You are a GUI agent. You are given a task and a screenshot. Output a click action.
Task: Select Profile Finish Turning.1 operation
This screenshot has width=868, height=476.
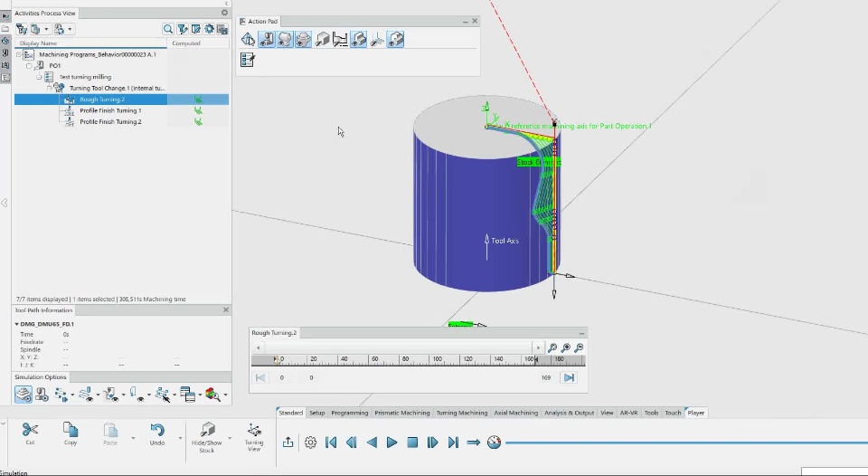[109, 110]
